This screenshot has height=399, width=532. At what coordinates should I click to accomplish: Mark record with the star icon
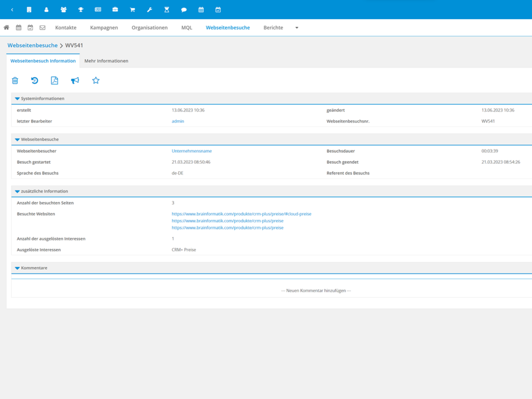pos(96,80)
